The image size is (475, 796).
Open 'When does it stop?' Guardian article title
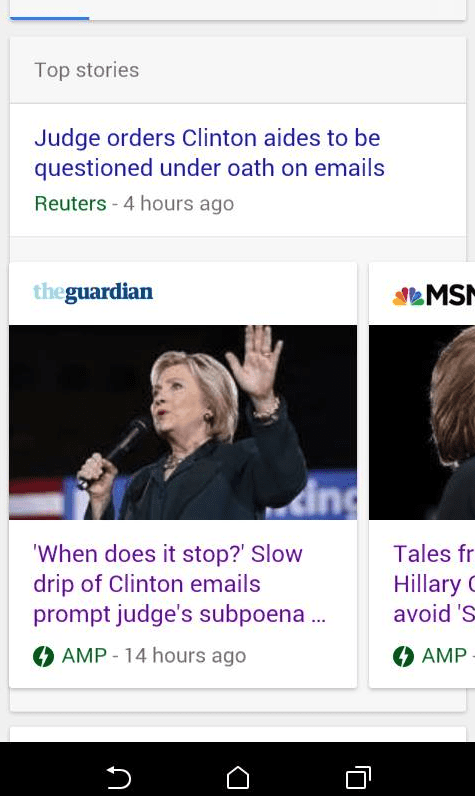[x=179, y=584]
